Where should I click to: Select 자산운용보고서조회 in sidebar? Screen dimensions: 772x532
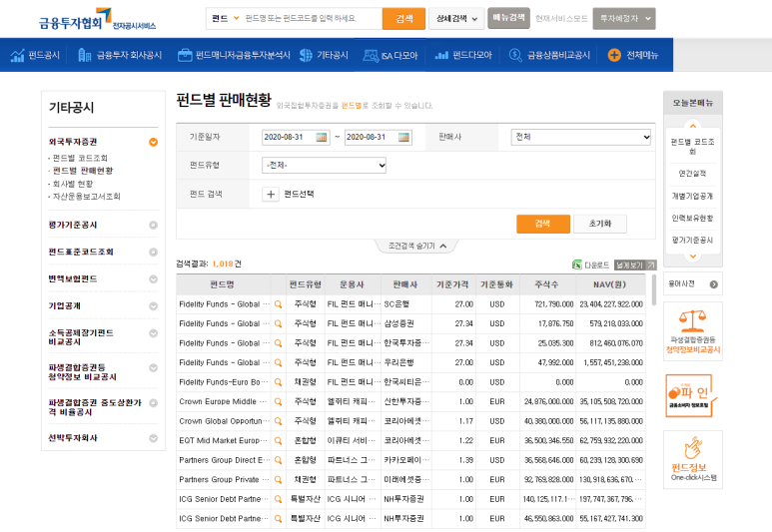pos(86,197)
